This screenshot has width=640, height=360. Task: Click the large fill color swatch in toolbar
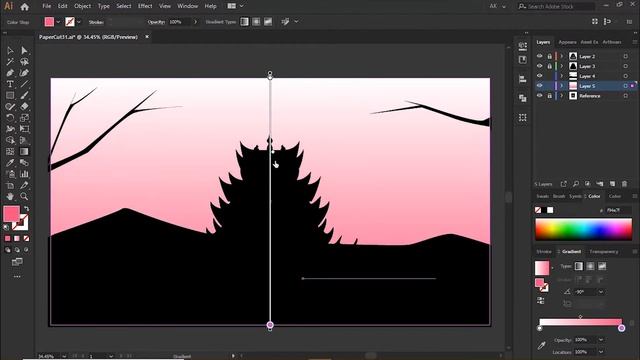11,214
